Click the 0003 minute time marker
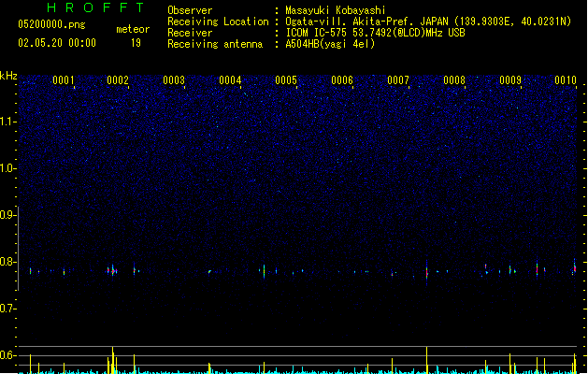 tap(174, 80)
